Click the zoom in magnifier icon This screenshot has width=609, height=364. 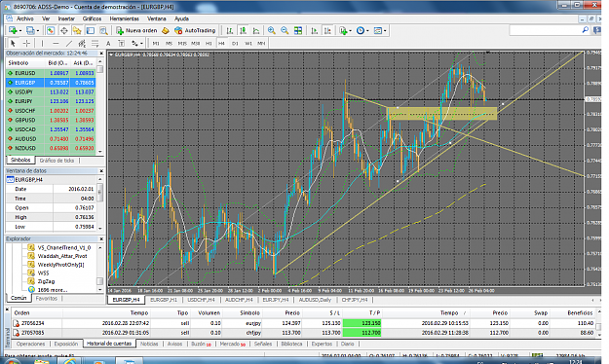272,30
